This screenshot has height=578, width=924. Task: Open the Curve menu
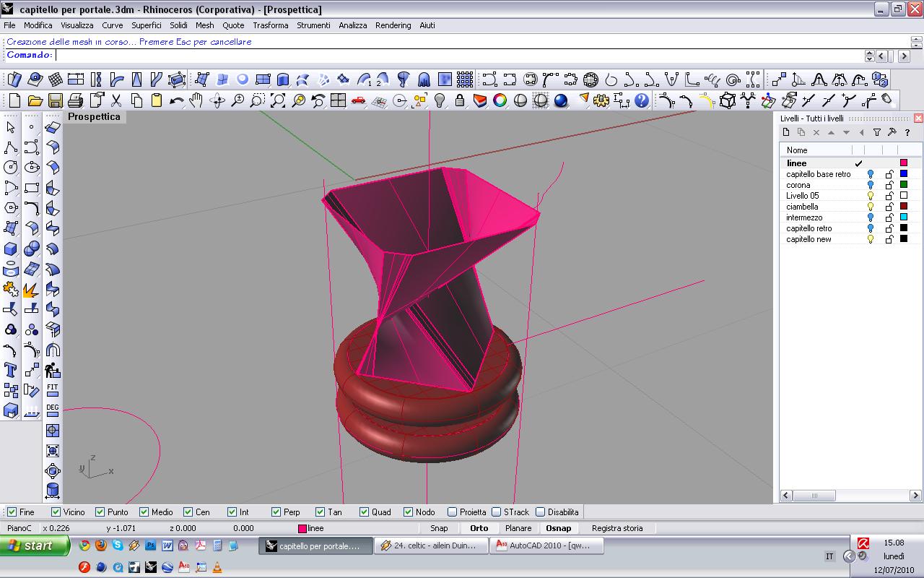(x=112, y=25)
